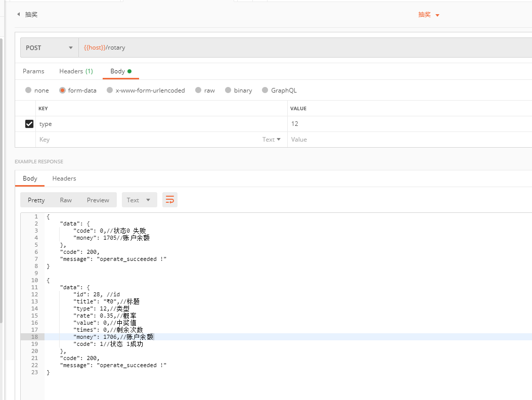The image size is (532, 400).
Task: Open the Headers (1) tab
Action: (75, 71)
